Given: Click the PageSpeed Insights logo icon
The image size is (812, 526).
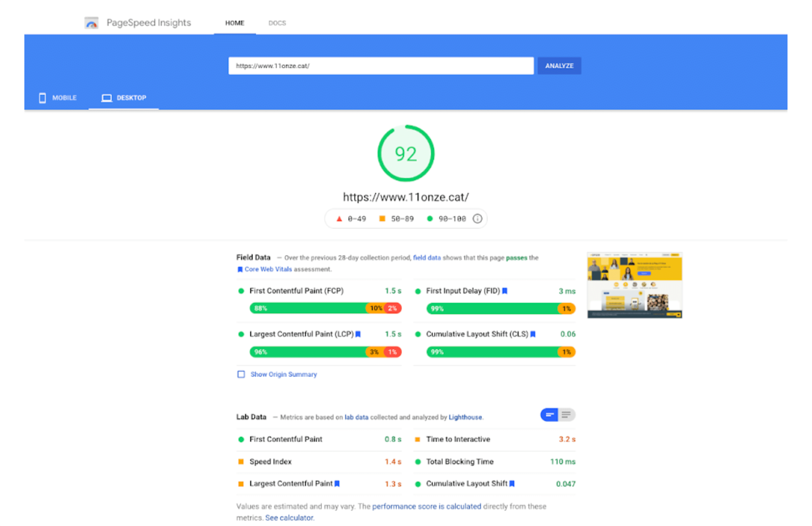Looking at the screenshot, I should tap(91, 23).
